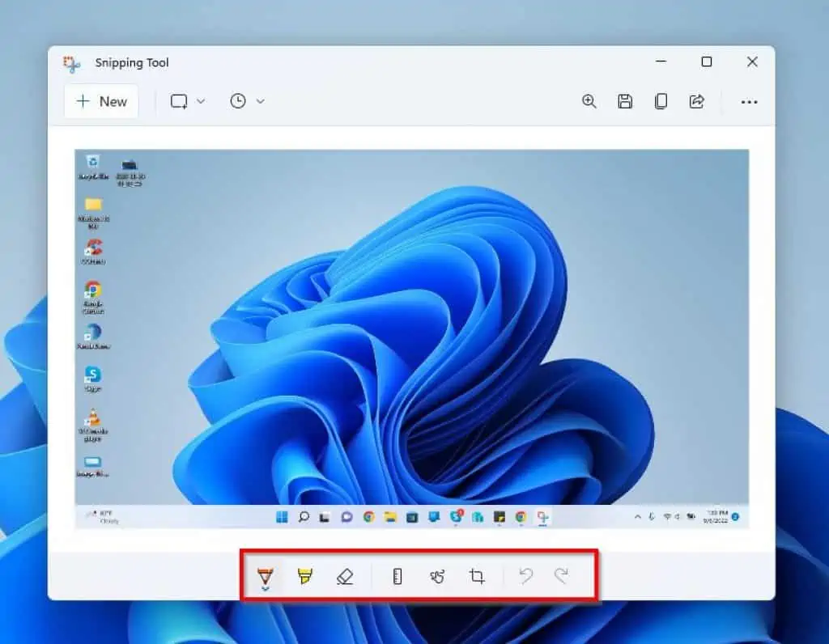Undo the last annotation

click(526, 576)
